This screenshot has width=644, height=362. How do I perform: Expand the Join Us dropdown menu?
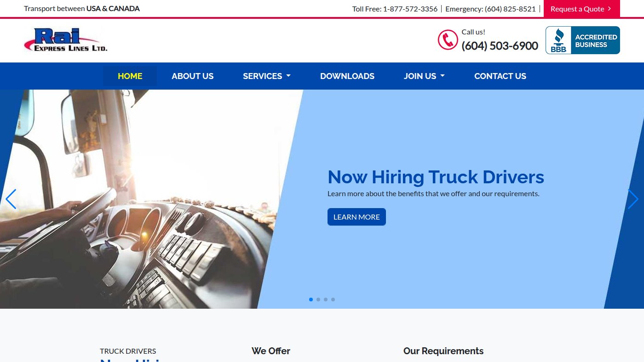pyautogui.click(x=424, y=76)
